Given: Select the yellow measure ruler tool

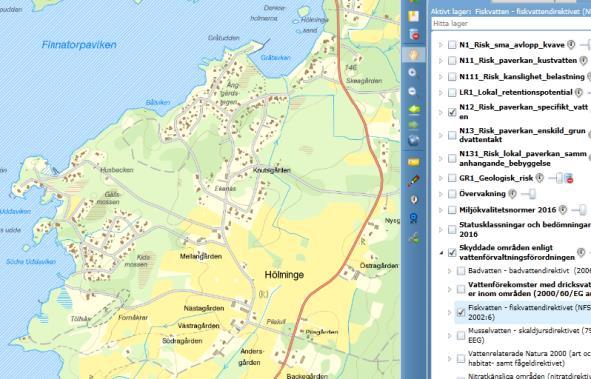Looking at the screenshot, I should tap(413, 162).
